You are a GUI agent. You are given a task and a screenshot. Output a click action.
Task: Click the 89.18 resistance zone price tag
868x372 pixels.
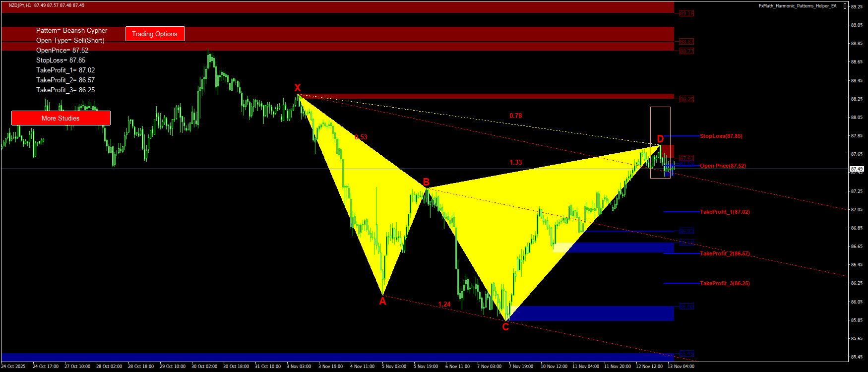click(686, 13)
